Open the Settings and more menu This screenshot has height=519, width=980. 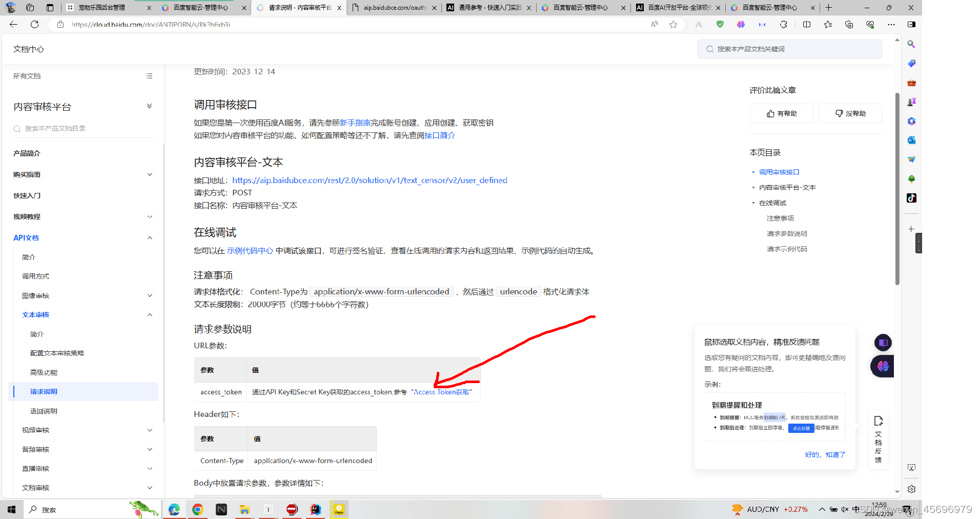pos(891,24)
